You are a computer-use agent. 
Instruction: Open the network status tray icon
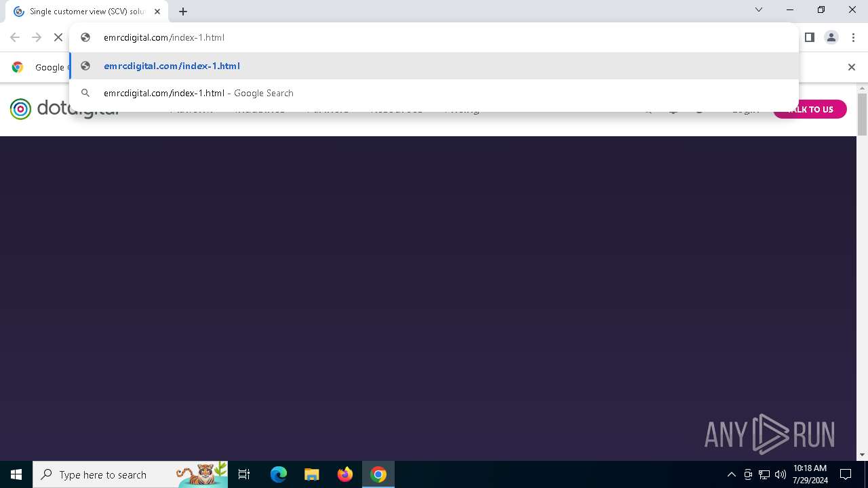(x=764, y=474)
